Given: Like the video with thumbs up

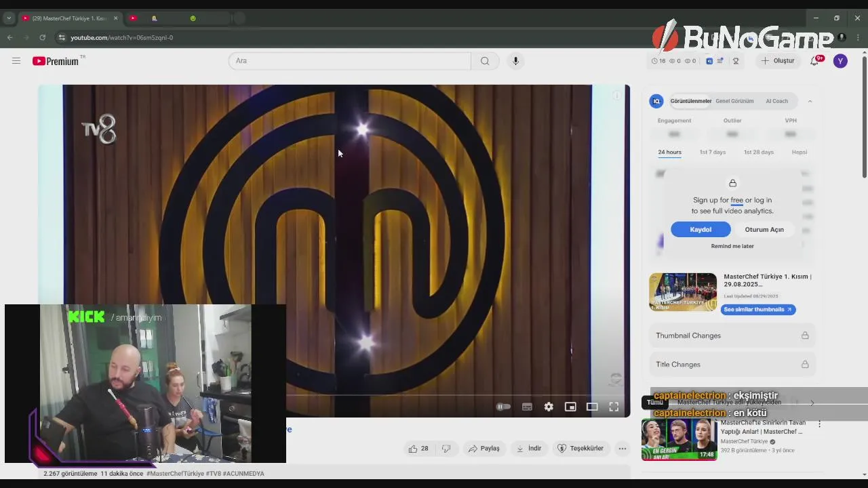Looking at the screenshot, I should pyautogui.click(x=412, y=449).
